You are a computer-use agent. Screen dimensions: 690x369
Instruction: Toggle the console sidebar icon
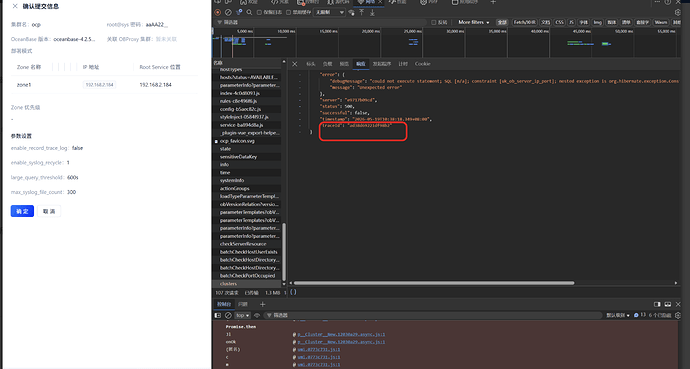218,315
